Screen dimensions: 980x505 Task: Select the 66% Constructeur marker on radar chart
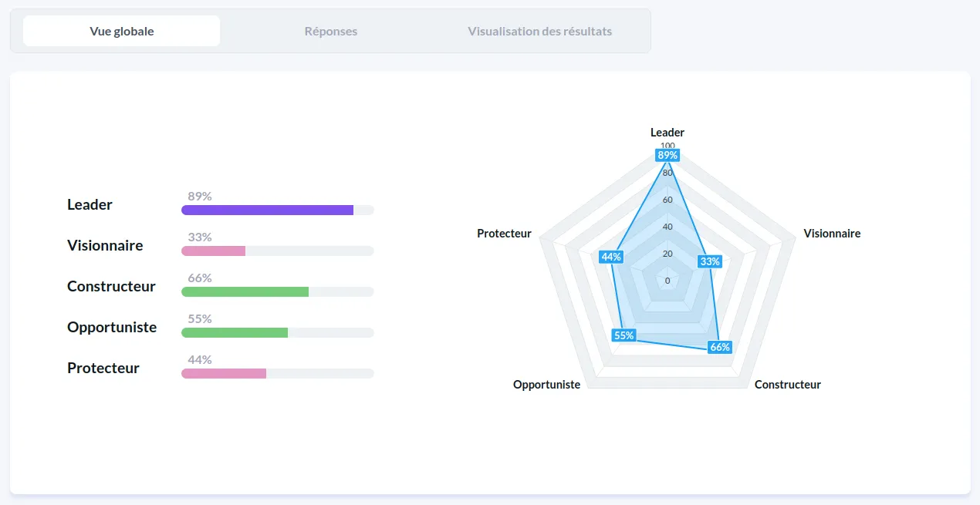coord(719,347)
